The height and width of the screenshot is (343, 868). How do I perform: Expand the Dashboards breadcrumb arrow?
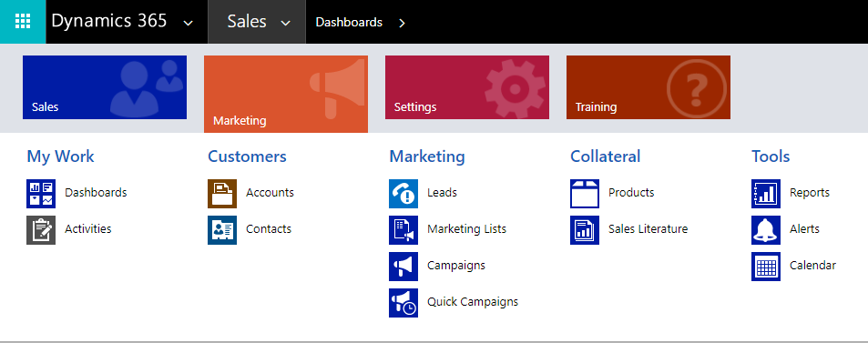coord(402,23)
